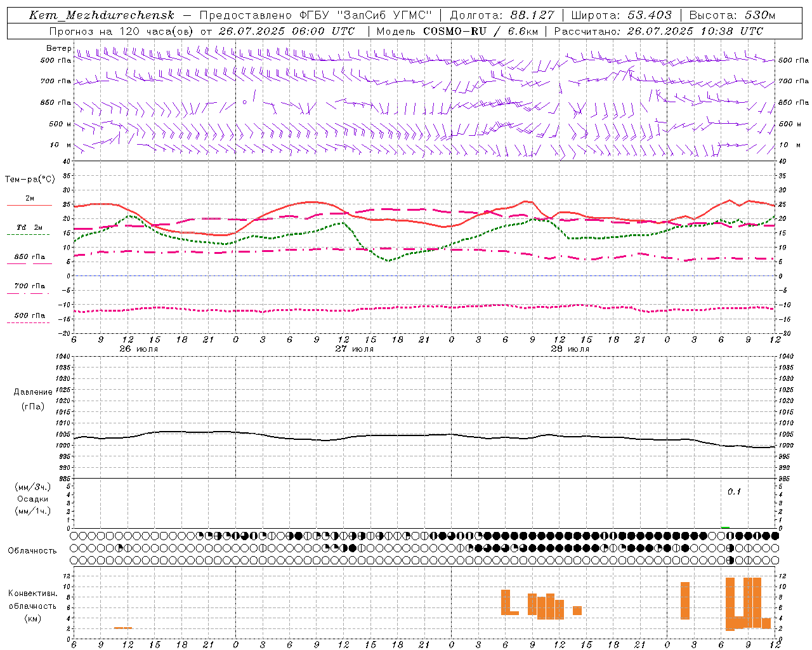Click the 27 июля date label
The width and height of the screenshot is (812, 650).
point(355,349)
